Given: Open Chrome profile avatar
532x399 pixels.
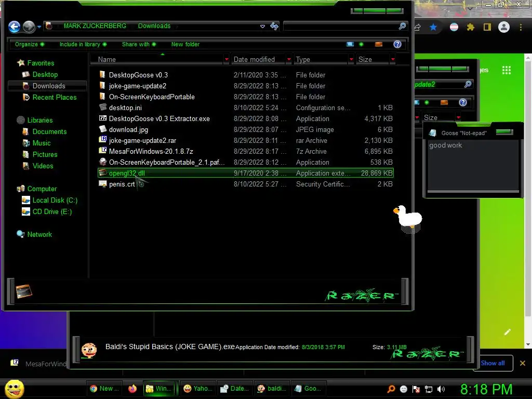Looking at the screenshot, I should coord(504,27).
